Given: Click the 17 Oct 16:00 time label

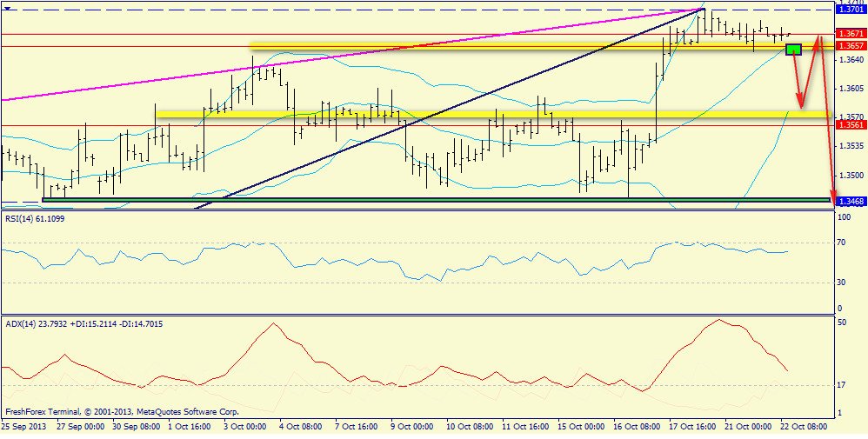Looking at the screenshot, I should [x=693, y=427].
